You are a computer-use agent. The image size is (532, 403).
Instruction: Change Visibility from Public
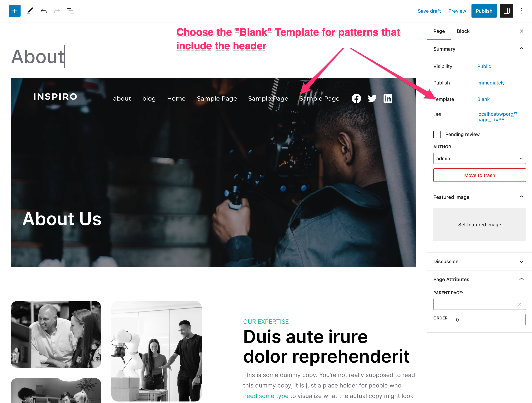484,66
